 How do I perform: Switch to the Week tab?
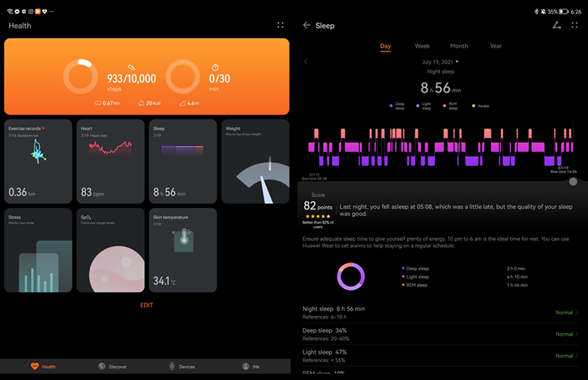click(x=422, y=46)
